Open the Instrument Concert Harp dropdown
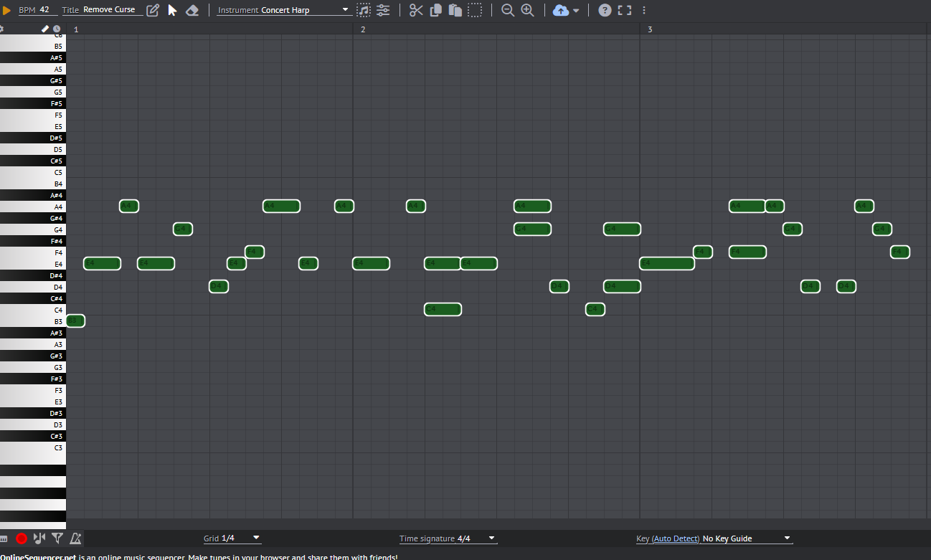Image resolution: width=931 pixels, height=560 pixels. [x=283, y=10]
